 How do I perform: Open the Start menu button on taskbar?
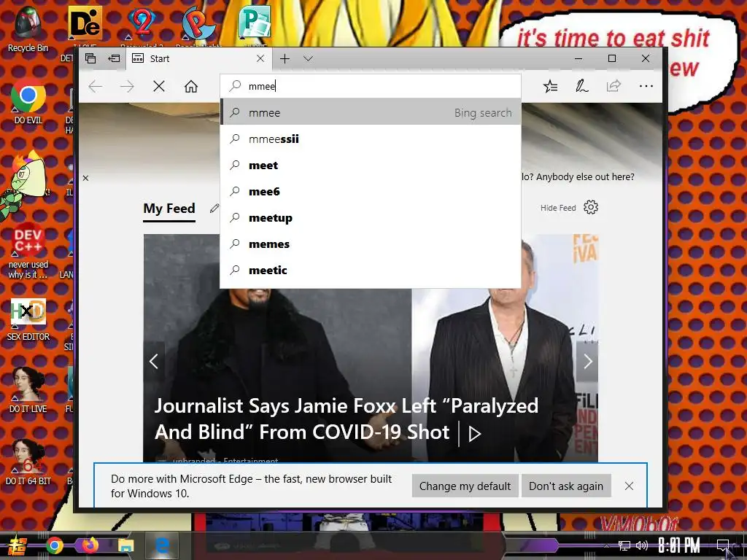pyautogui.click(x=17, y=545)
